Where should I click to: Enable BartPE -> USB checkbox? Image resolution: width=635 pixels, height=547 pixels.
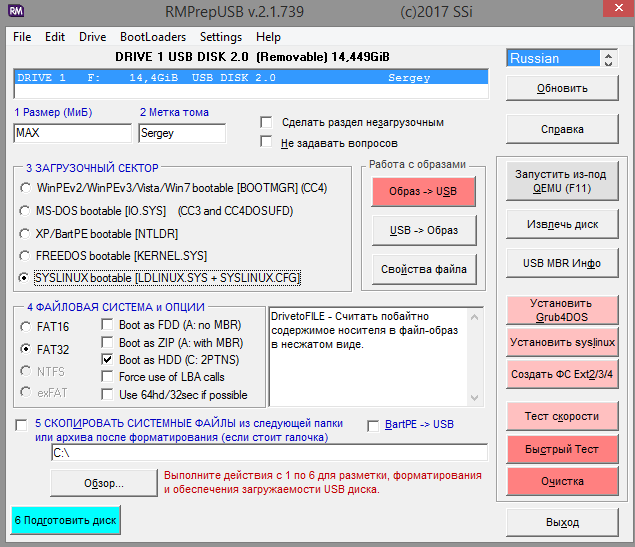click(x=373, y=426)
